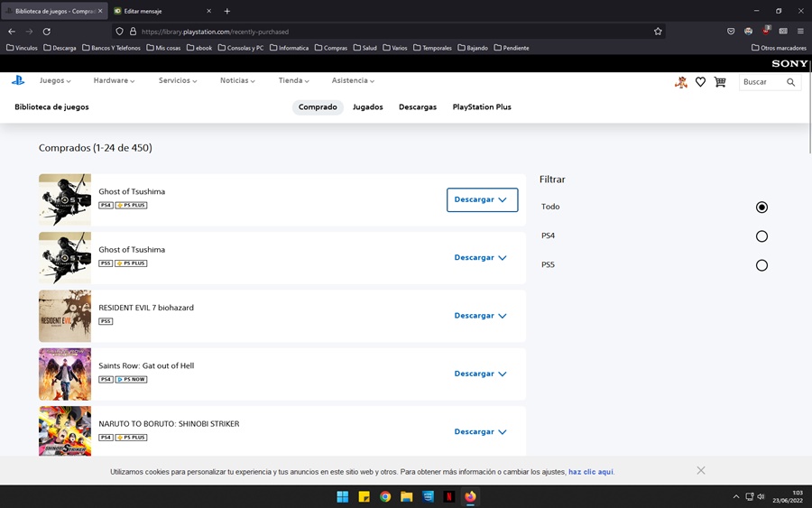This screenshot has width=812, height=508.
Task: Close the Biblioteca de juegos tab
Action: click(x=100, y=11)
